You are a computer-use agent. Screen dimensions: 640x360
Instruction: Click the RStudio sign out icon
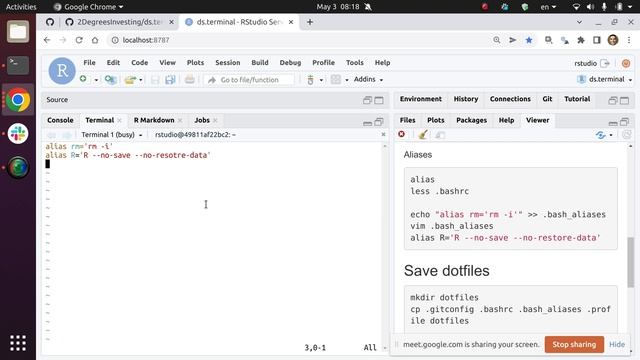(x=605, y=63)
